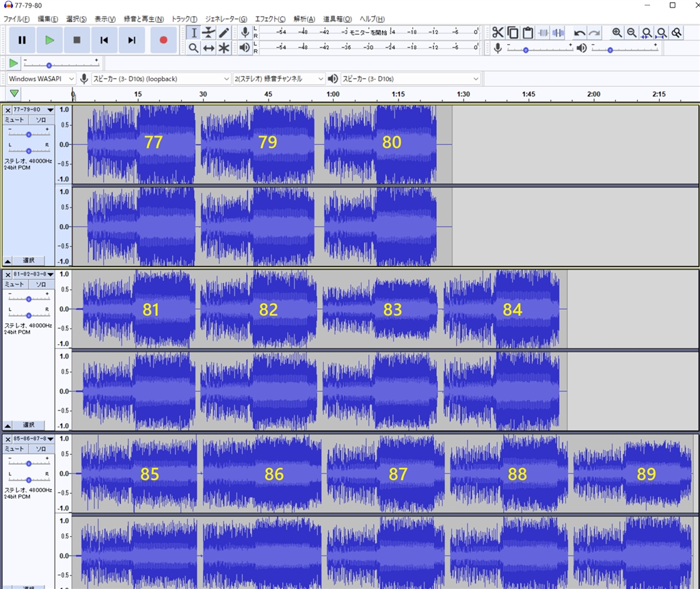The width and height of the screenshot is (700, 589).
Task: Click the Cut scissors icon
Action: point(498,33)
